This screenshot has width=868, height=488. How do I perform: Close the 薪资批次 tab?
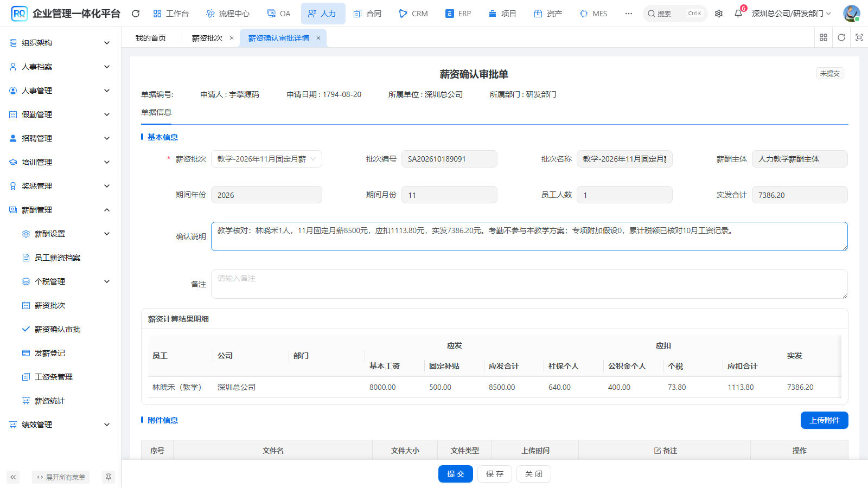click(x=232, y=38)
